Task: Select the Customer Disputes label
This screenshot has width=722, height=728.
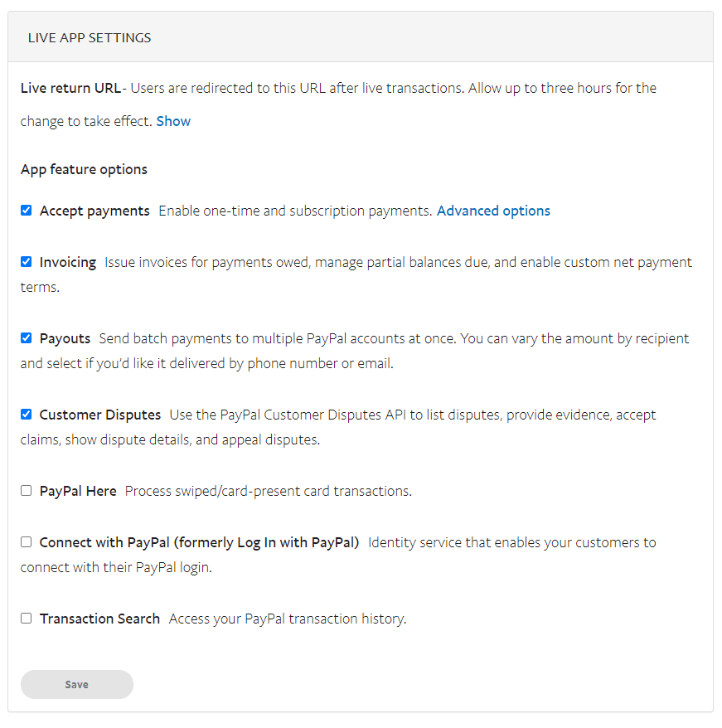Action: coord(99,415)
